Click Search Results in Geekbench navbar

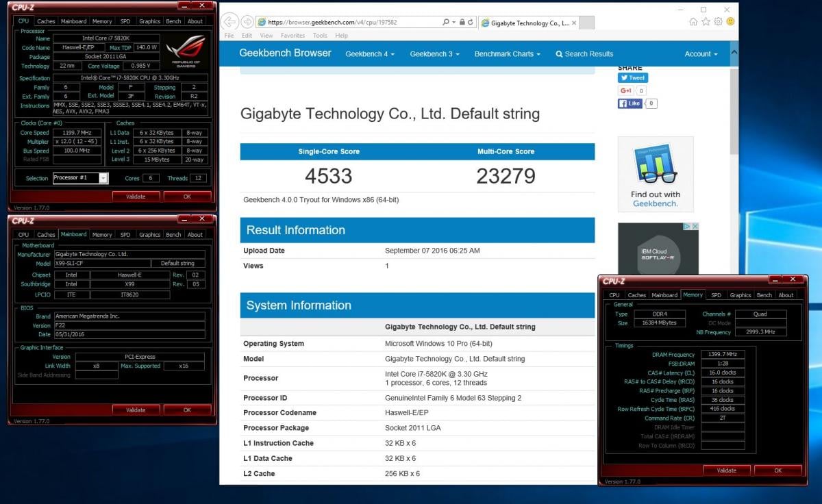[584, 54]
